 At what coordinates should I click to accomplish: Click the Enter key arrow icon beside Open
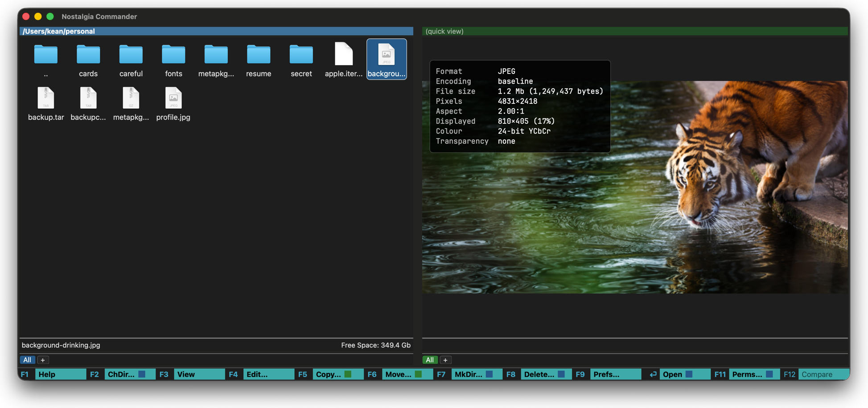click(653, 374)
